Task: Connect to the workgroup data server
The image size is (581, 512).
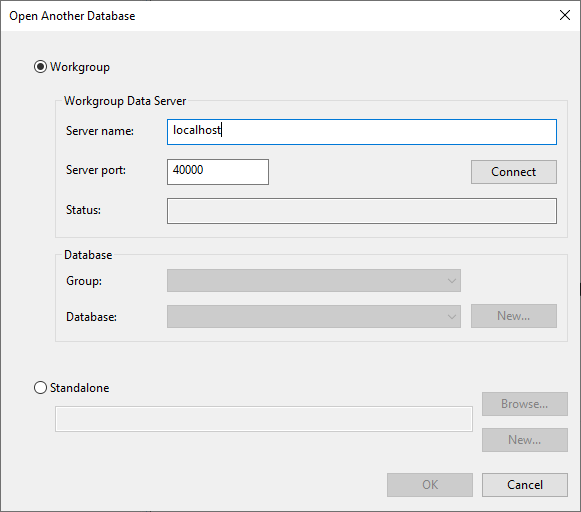Action: pos(514,172)
